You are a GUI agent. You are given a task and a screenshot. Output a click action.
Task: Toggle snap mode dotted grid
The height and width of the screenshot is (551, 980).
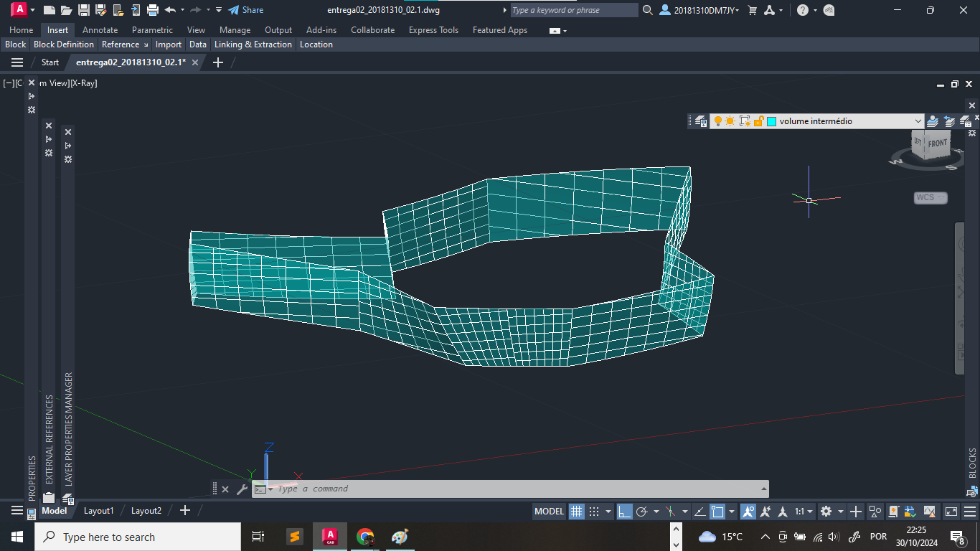point(594,512)
